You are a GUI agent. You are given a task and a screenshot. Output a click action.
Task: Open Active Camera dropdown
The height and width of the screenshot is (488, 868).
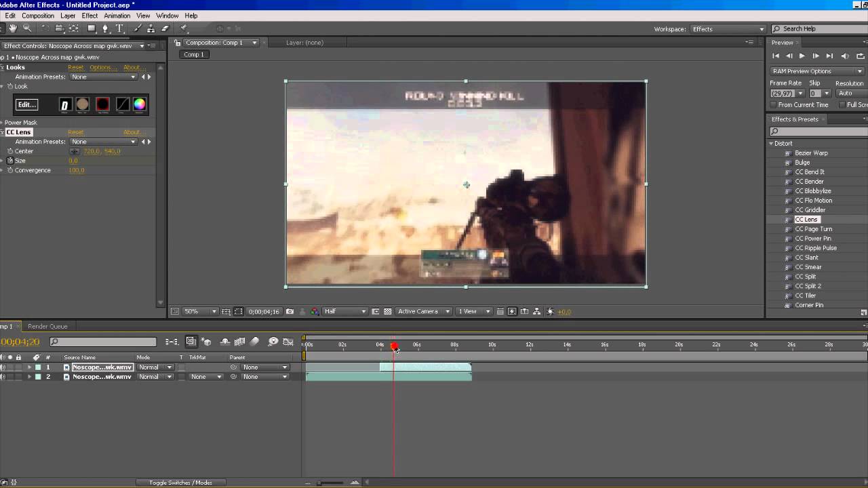tap(424, 312)
